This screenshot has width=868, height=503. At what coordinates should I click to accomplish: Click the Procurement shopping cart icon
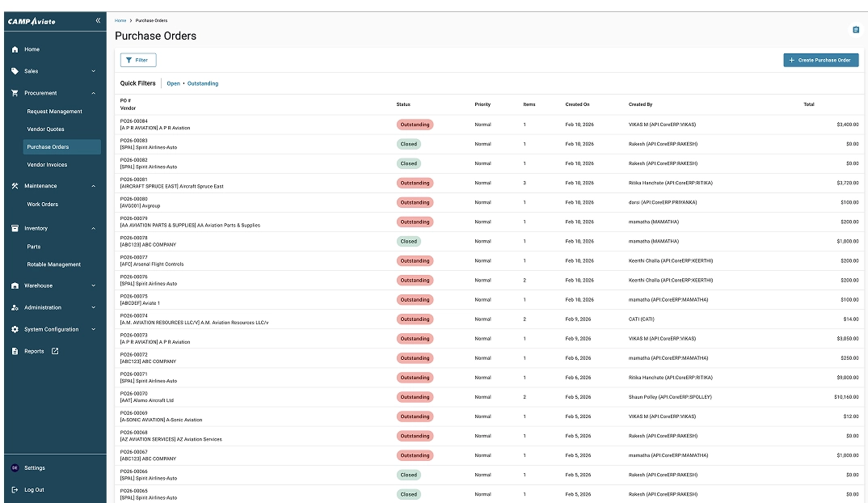point(15,93)
